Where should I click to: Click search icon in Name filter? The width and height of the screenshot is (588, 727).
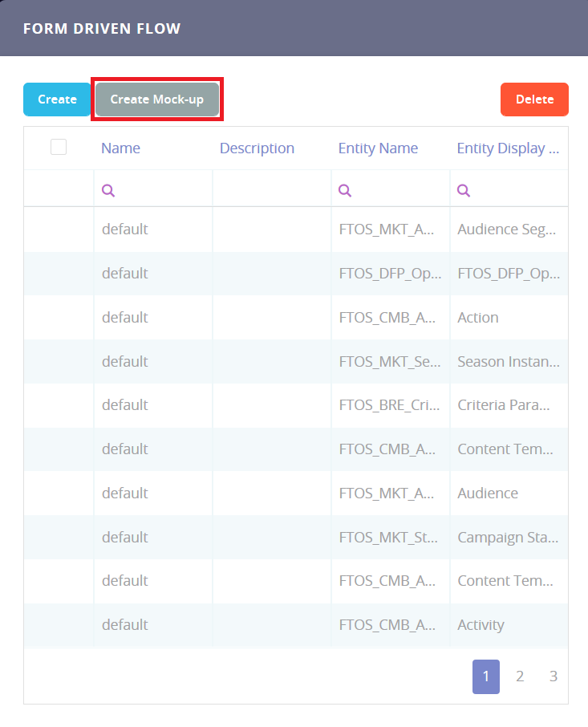(x=108, y=190)
